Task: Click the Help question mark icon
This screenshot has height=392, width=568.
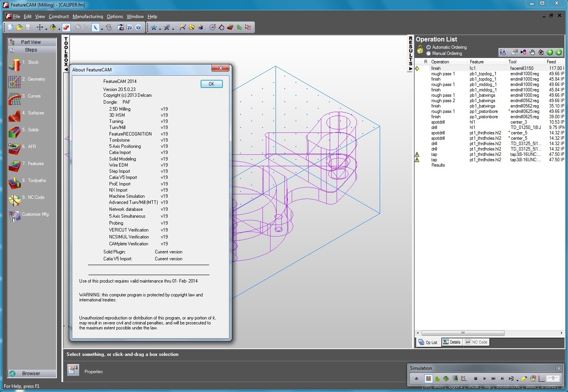Action: [138, 28]
